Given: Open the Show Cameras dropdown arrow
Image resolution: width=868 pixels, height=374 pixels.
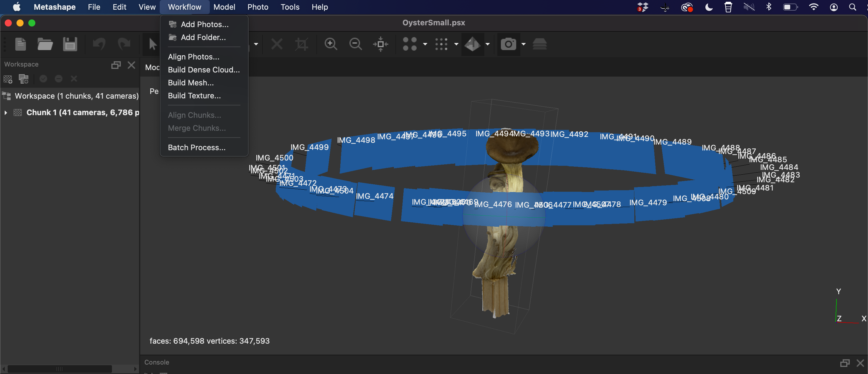Looking at the screenshot, I should point(524,44).
